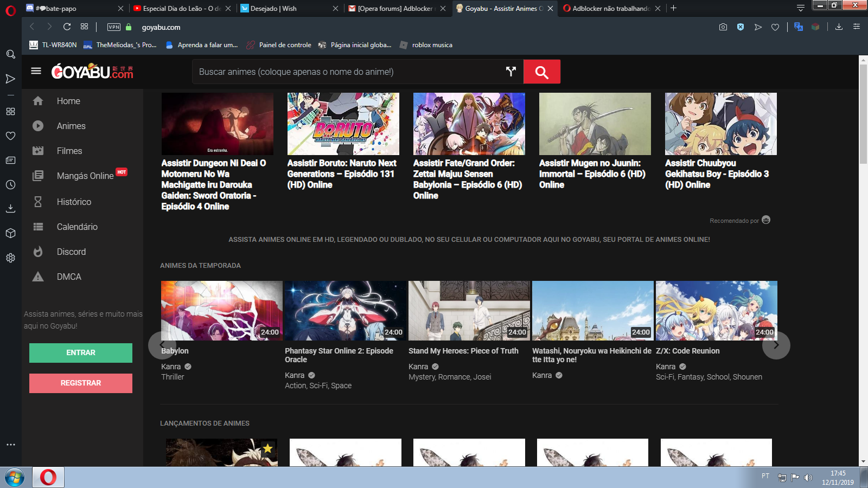Image resolution: width=868 pixels, height=488 pixels.
Task: Open the tab list menu icon
Action: pyautogui.click(x=800, y=8)
